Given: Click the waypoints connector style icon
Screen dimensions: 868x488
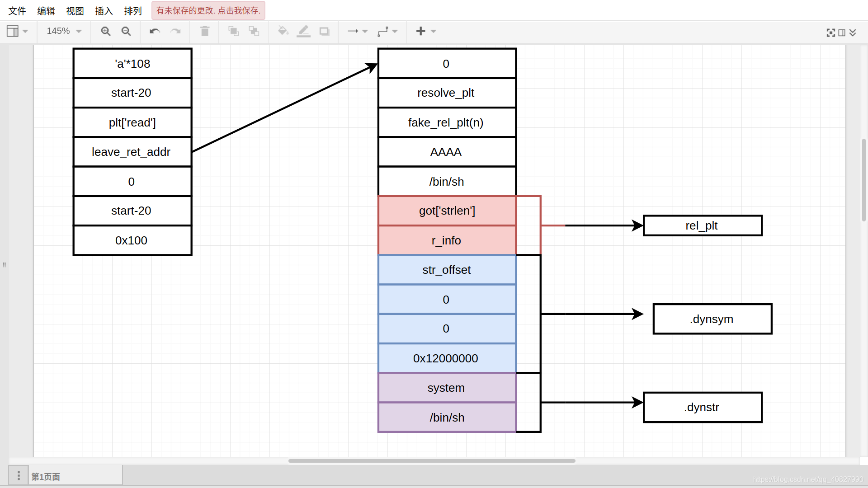Looking at the screenshot, I should click(x=382, y=31).
